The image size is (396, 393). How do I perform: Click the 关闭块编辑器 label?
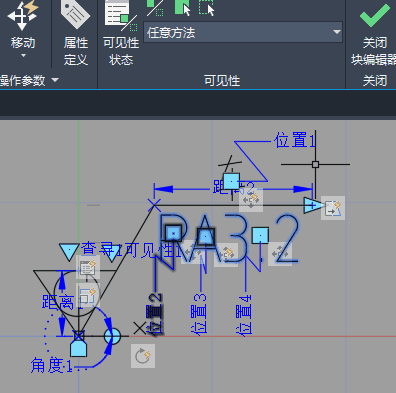click(x=374, y=51)
